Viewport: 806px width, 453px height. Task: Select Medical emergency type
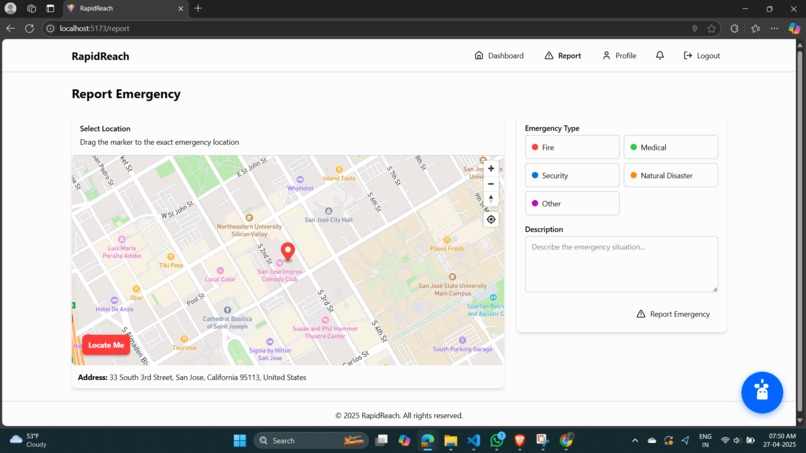tap(671, 147)
